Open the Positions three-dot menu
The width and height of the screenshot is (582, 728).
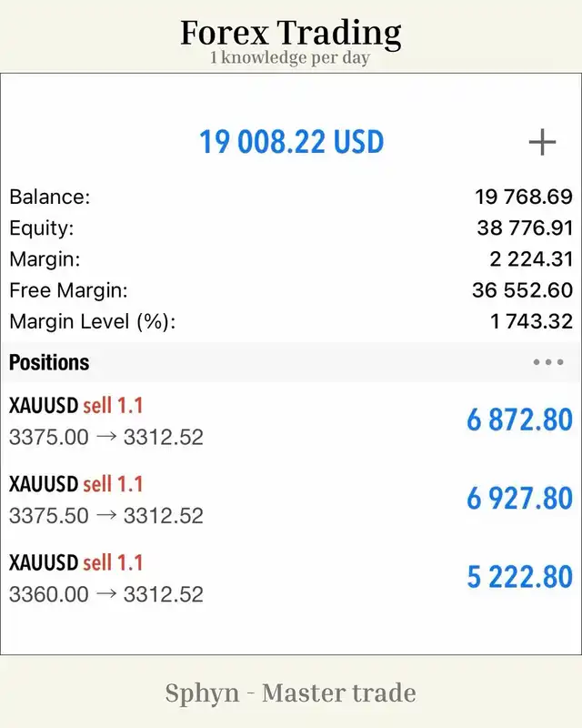(x=548, y=362)
